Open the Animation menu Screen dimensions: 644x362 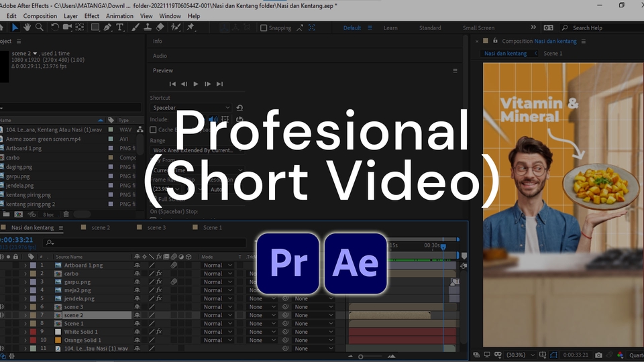pos(119,16)
